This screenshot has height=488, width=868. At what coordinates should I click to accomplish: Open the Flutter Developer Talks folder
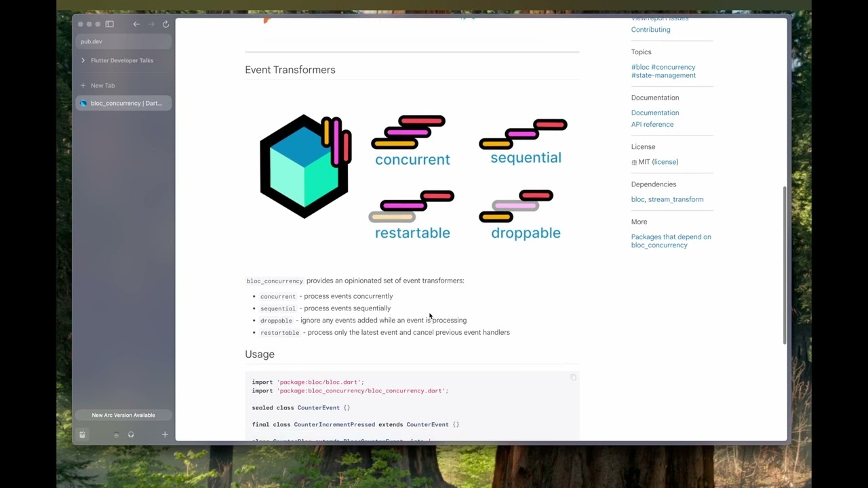coord(122,60)
